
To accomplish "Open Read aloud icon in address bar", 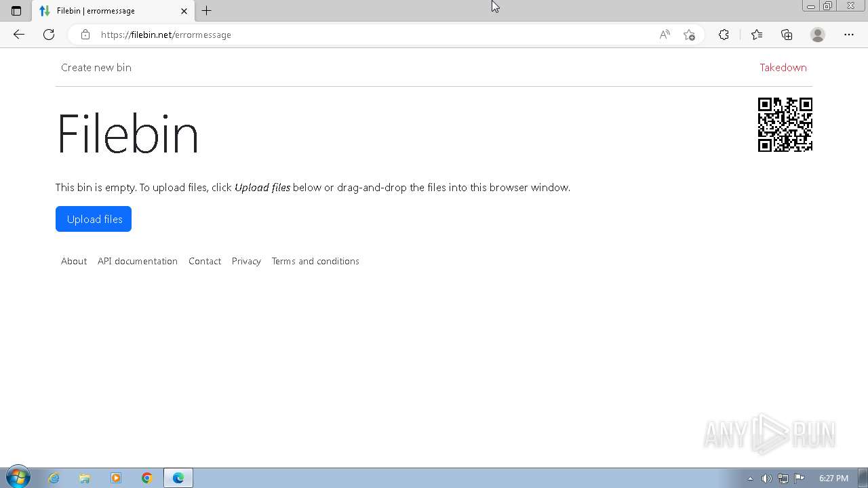I will (x=665, y=35).
